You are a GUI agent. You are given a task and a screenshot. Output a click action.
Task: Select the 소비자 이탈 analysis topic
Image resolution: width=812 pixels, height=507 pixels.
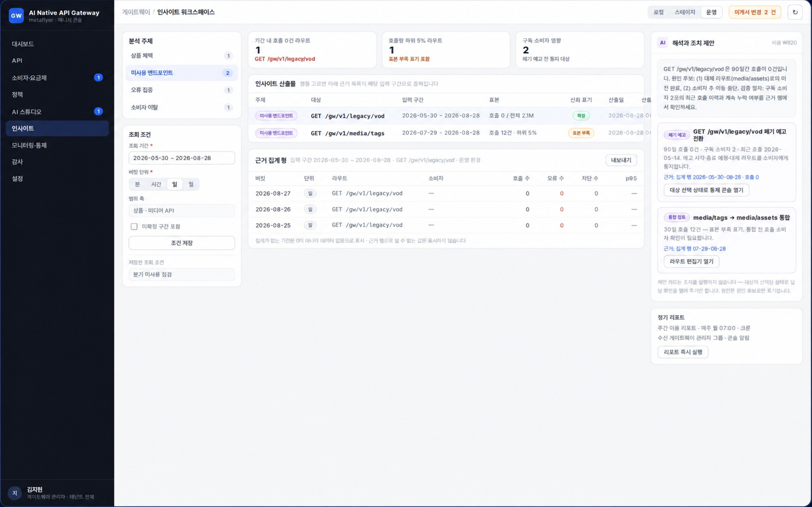click(x=182, y=107)
